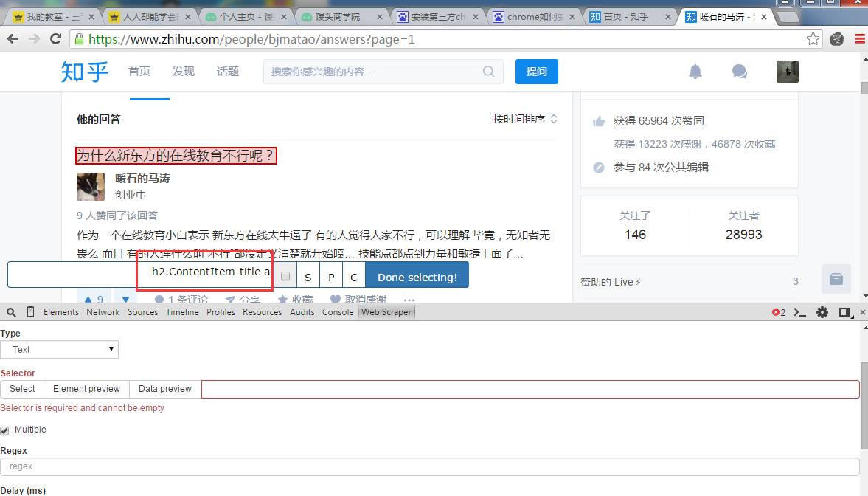
Task: Open the Elements DevTools tab
Action: 61,312
